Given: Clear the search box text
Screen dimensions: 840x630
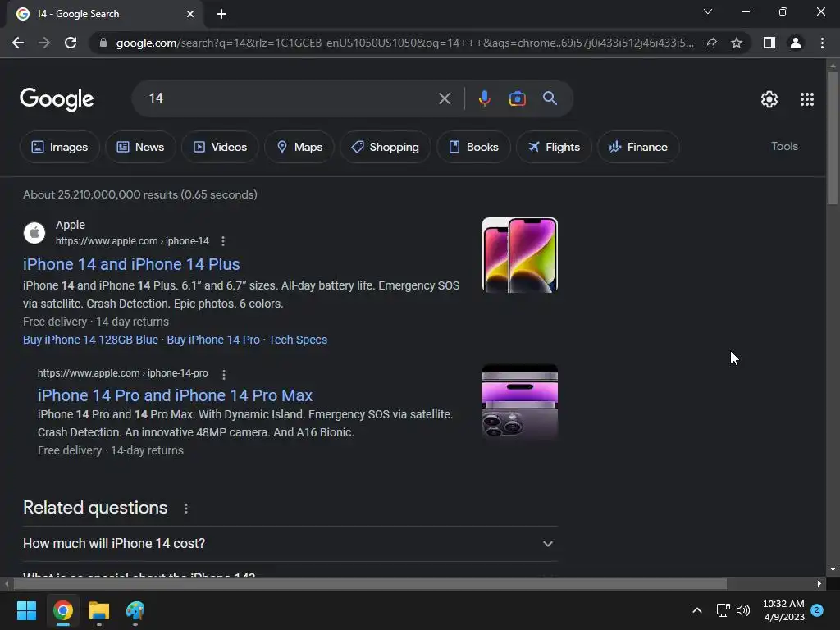Looking at the screenshot, I should tap(444, 98).
